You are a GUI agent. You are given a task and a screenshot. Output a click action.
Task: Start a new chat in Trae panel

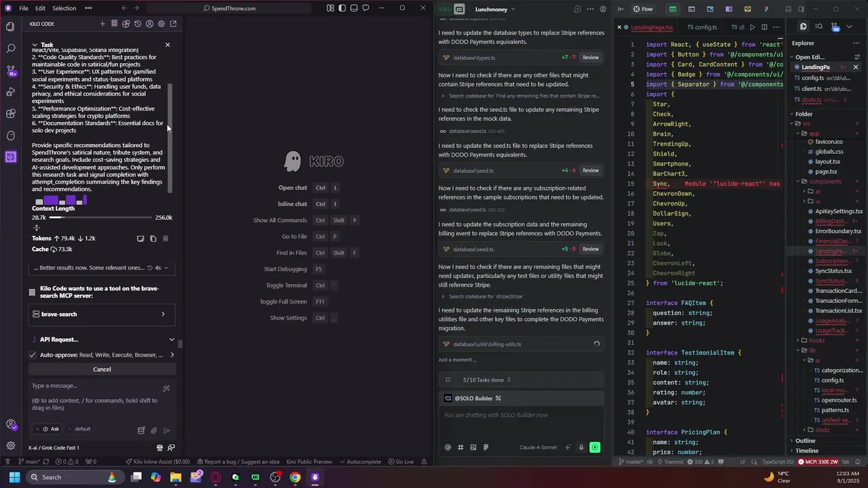click(578, 9)
